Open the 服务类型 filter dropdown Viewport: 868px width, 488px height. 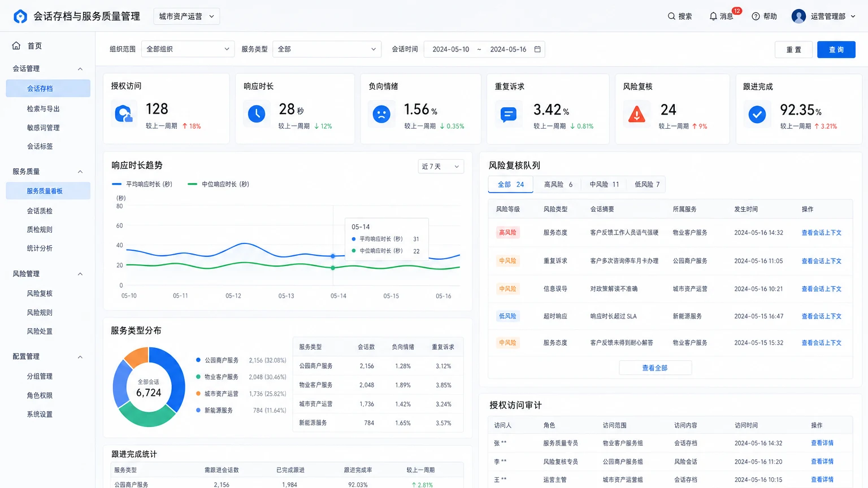[x=327, y=49]
